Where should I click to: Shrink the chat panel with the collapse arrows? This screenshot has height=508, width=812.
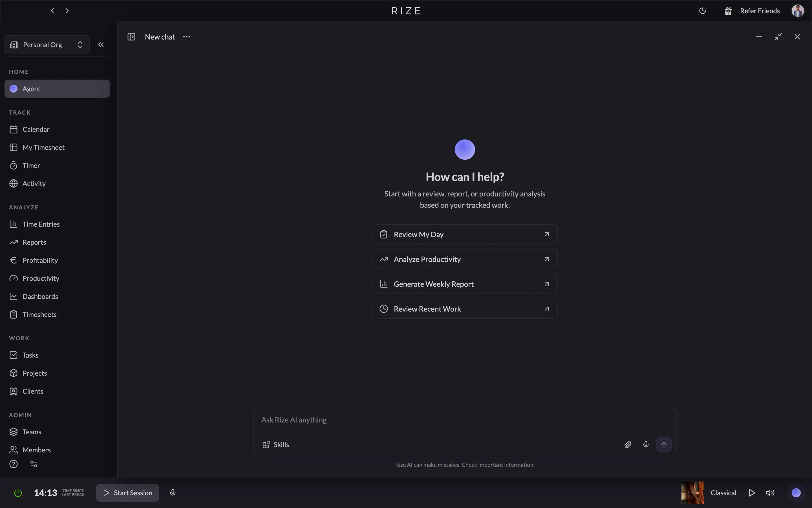tap(778, 37)
